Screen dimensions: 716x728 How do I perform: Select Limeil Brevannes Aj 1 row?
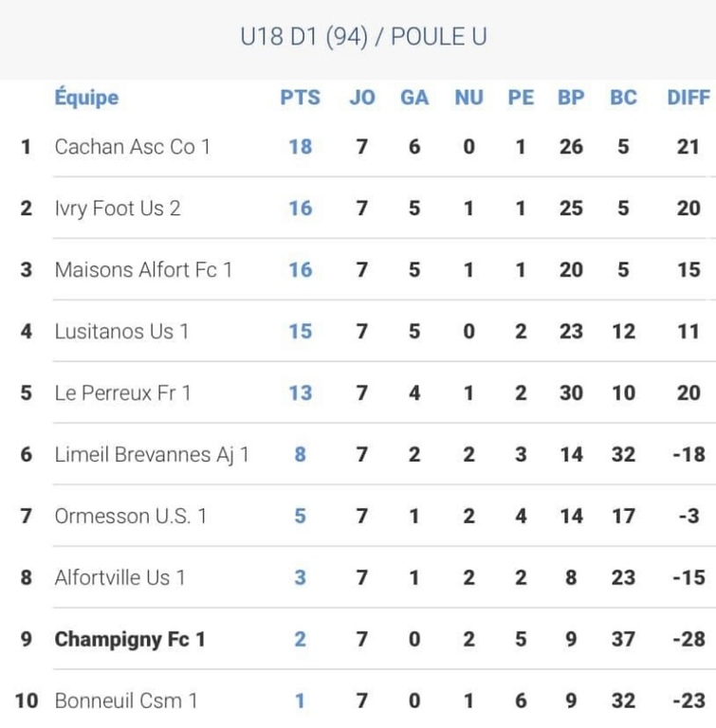click(x=152, y=454)
